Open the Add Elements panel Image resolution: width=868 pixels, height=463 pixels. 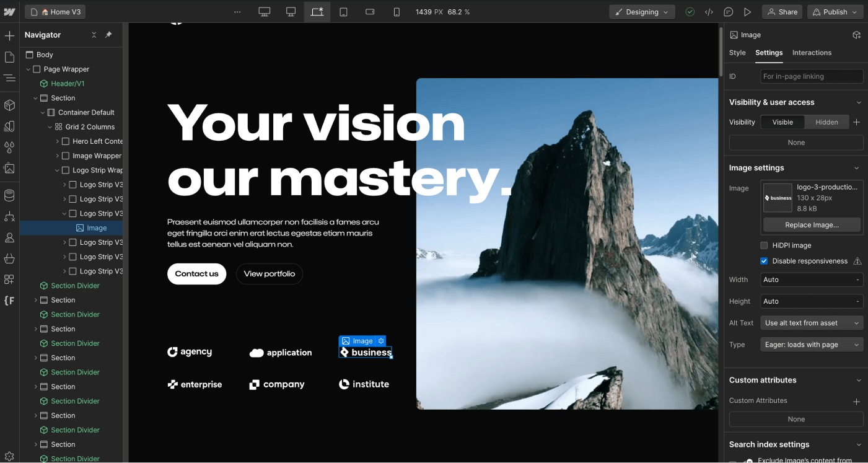click(x=9, y=35)
